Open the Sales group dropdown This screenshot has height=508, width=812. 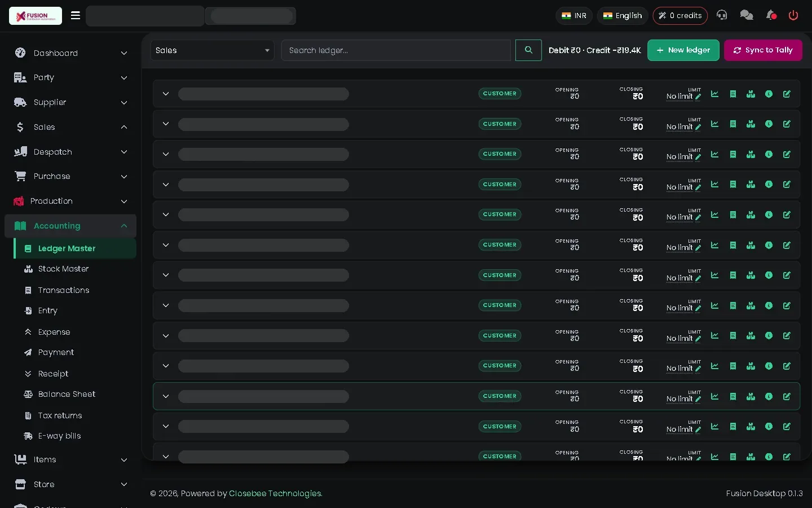click(x=212, y=50)
